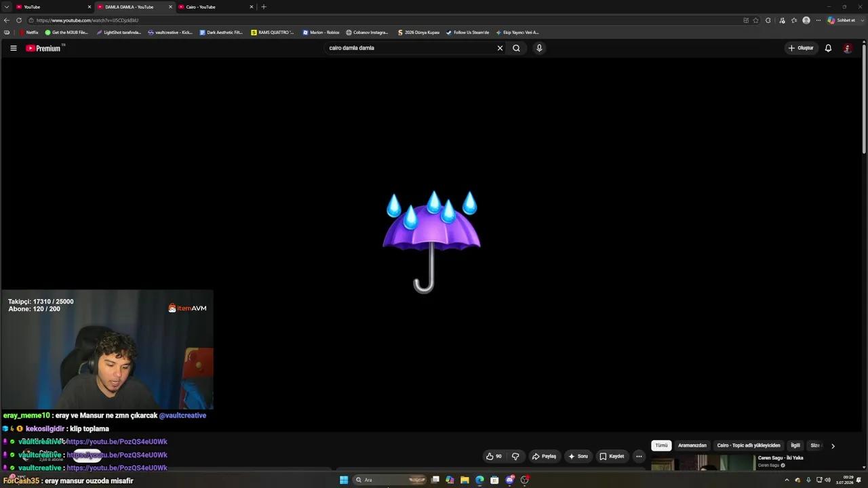Select the Cairo - Topic adlı yükleyiciden chip

click(x=749, y=445)
